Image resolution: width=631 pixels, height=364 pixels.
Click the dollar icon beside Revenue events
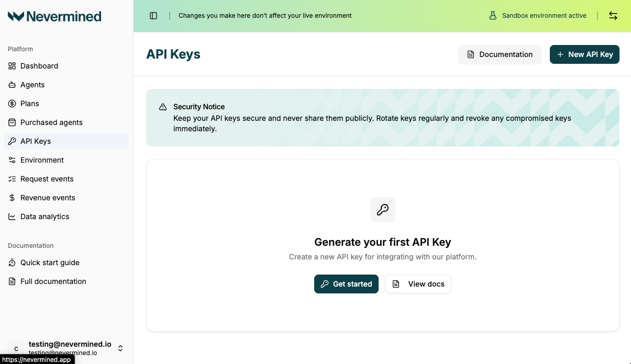point(12,198)
